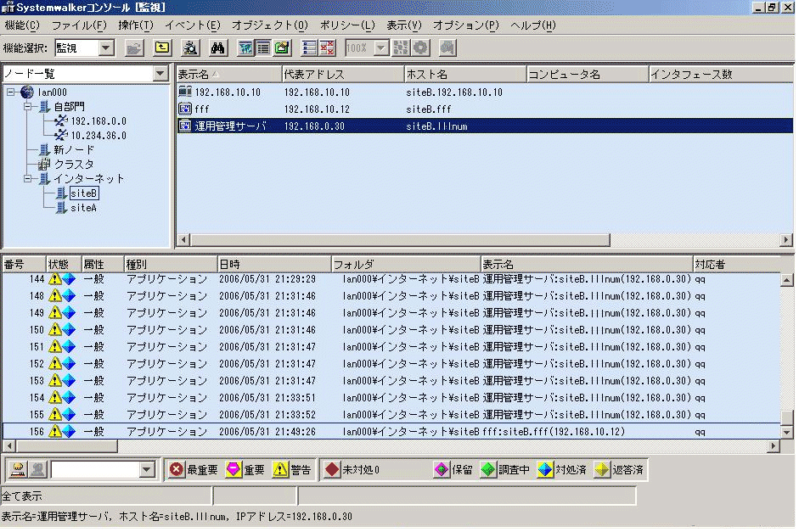799x532 pixels.
Task: Sort events by the 種別 column header
Action: pos(171,264)
